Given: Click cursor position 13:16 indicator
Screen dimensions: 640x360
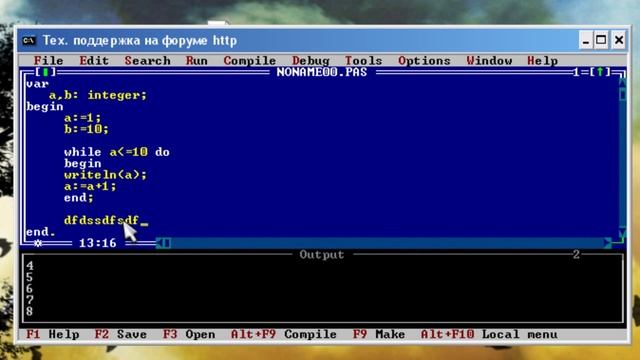Looking at the screenshot, I should pos(98,243).
